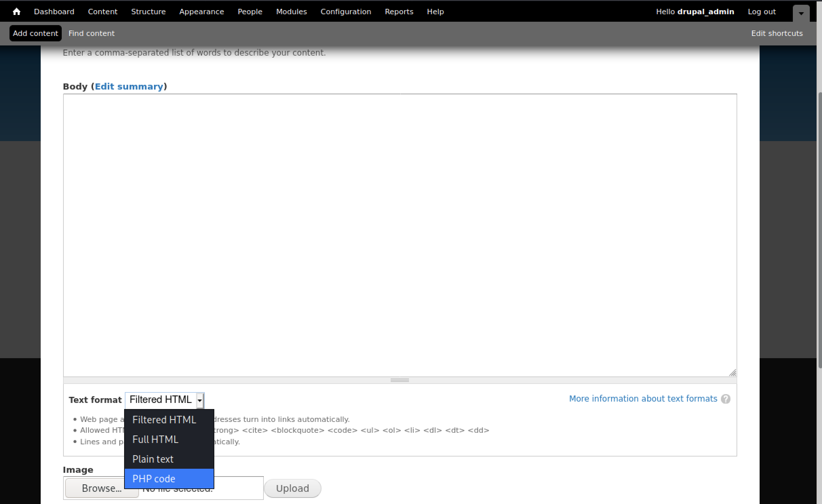Choose Full HTML text format

(169, 439)
